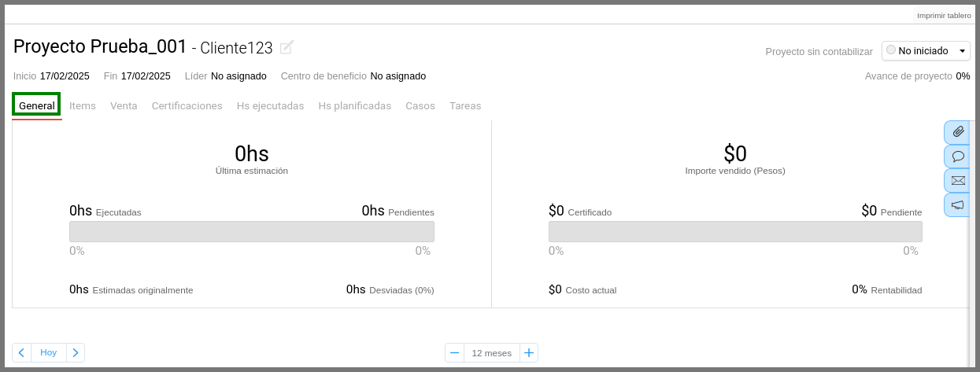The width and height of the screenshot is (980, 372).
Task: Select the Certificaciones tab
Action: pyautogui.click(x=187, y=105)
